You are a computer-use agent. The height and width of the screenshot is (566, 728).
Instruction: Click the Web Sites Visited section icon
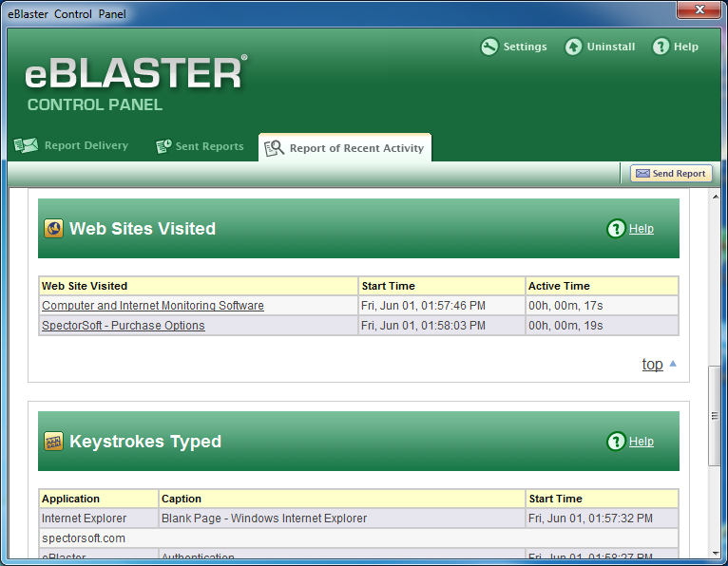click(54, 229)
